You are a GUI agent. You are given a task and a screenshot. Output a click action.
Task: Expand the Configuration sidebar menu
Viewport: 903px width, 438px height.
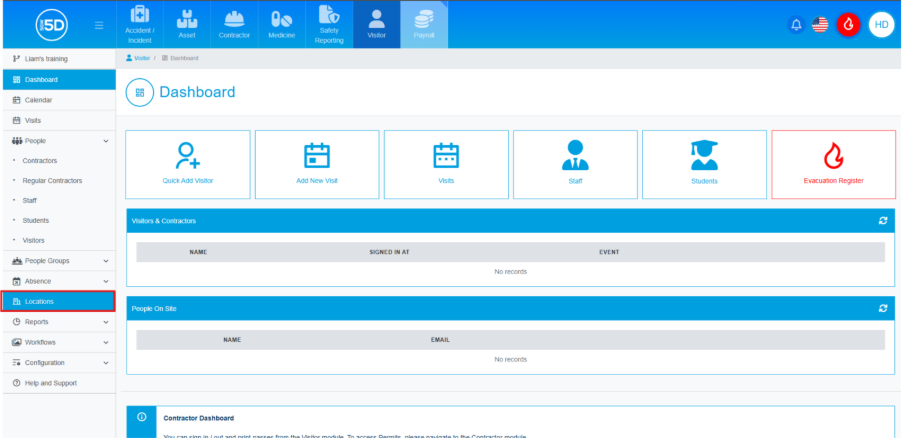57,363
